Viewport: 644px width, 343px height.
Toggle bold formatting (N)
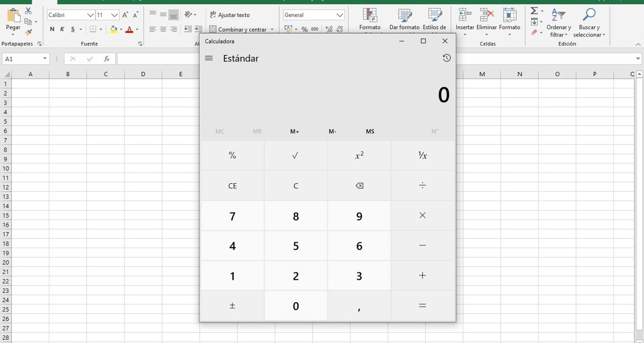pos(53,29)
